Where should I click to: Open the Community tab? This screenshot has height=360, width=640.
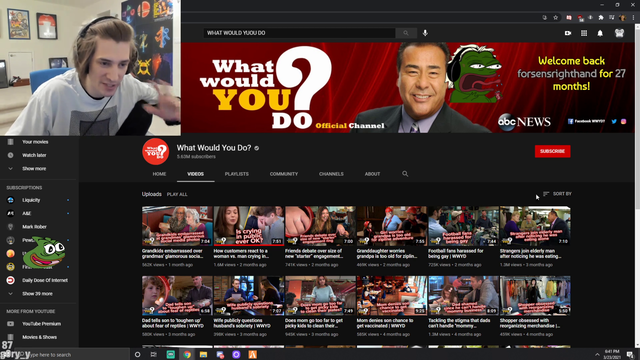(x=284, y=174)
